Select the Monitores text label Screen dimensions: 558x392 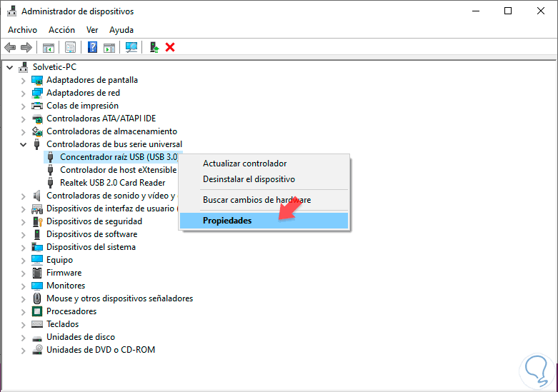click(x=66, y=286)
